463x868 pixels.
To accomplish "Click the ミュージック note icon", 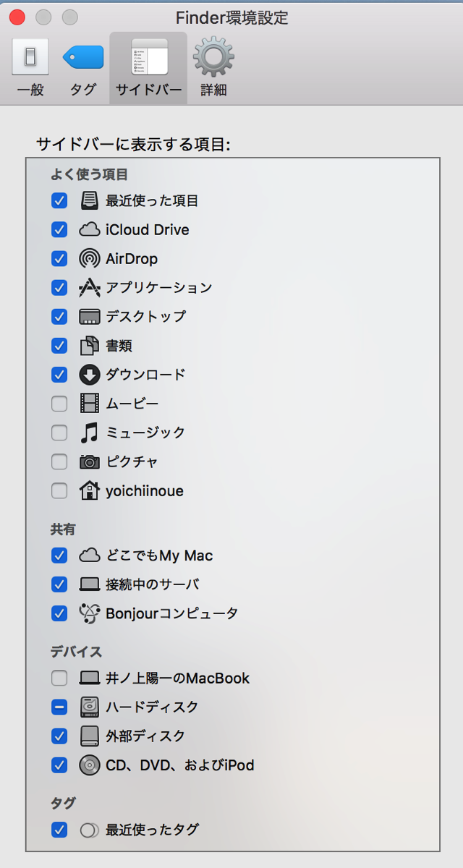I will 89,432.
